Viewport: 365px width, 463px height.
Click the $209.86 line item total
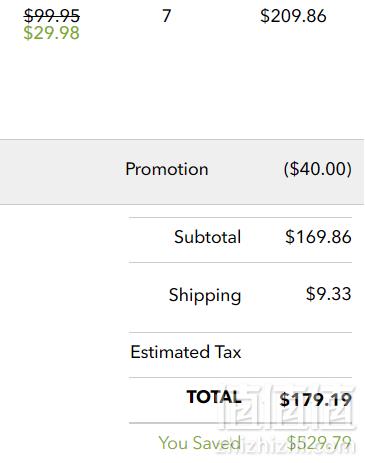pos(293,16)
